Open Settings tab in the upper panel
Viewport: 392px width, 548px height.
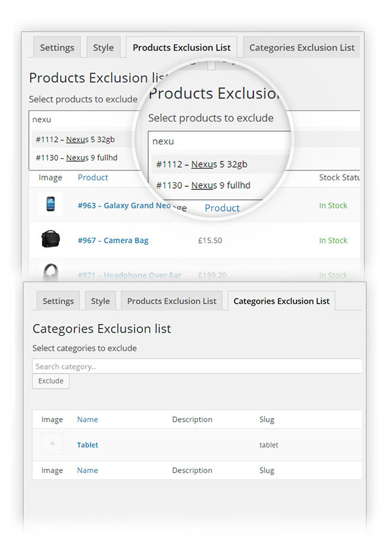57,48
